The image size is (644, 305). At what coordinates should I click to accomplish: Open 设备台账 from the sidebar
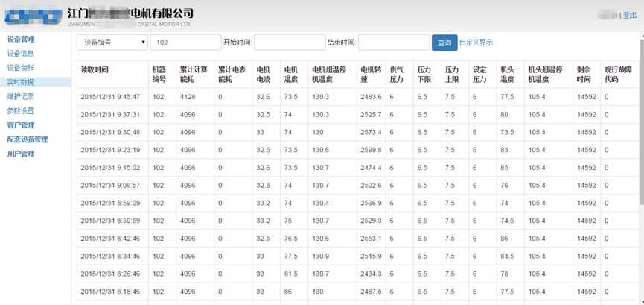[x=20, y=68]
